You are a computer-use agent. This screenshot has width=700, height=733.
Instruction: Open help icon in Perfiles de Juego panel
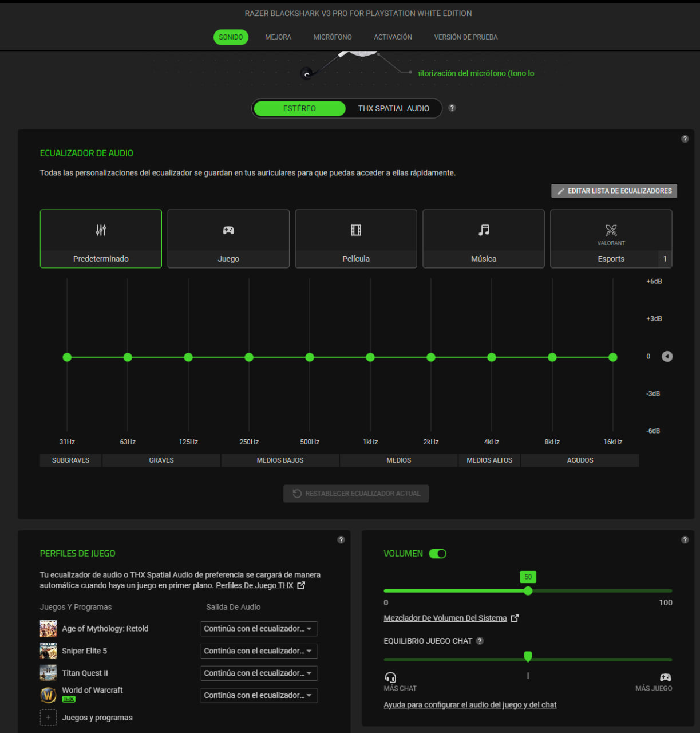point(341,539)
